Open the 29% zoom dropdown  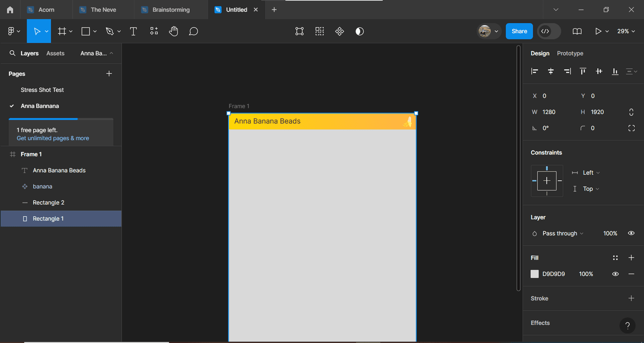click(x=626, y=31)
